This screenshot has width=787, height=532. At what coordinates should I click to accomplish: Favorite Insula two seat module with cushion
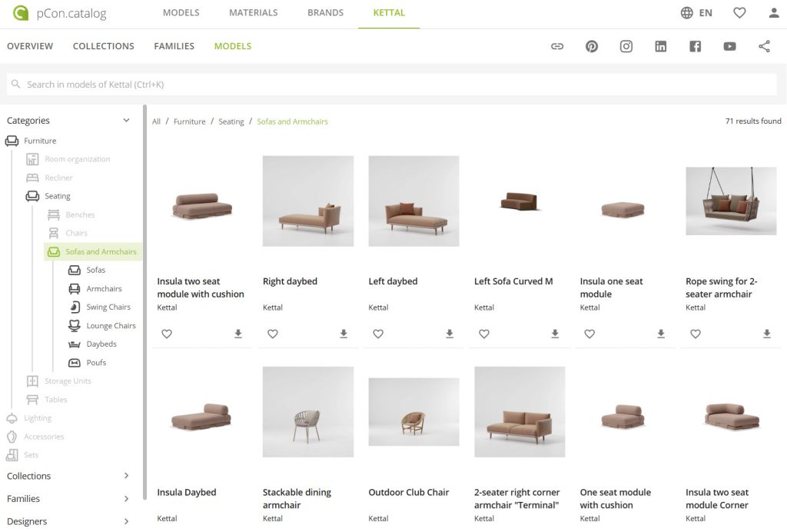click(167, 334)
